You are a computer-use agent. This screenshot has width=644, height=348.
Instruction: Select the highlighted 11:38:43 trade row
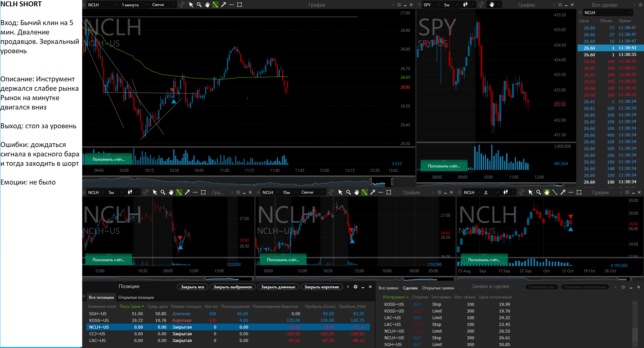(610, 48)
